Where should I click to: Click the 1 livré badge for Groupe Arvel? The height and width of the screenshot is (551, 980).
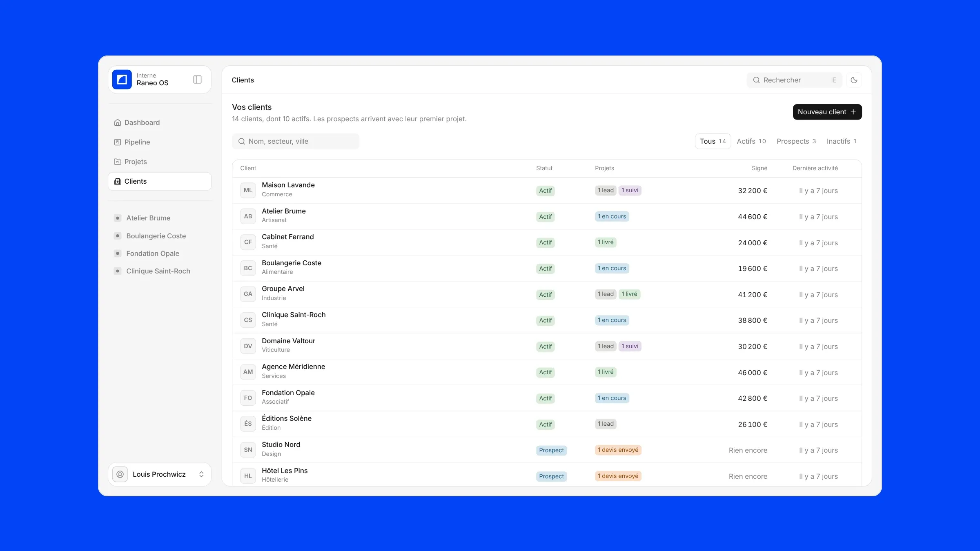629,294
